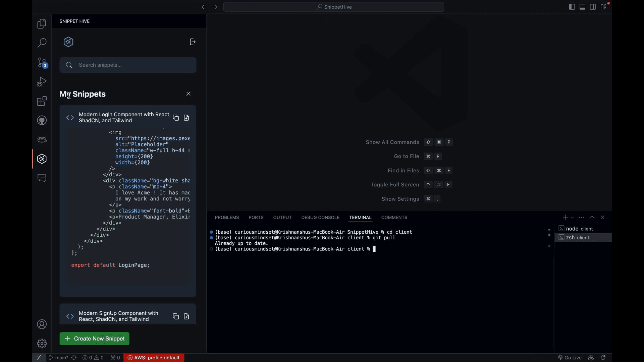Open the Explorer icon in activity bar
Viewport: 644px width, 362px height.
coord(42,24)
